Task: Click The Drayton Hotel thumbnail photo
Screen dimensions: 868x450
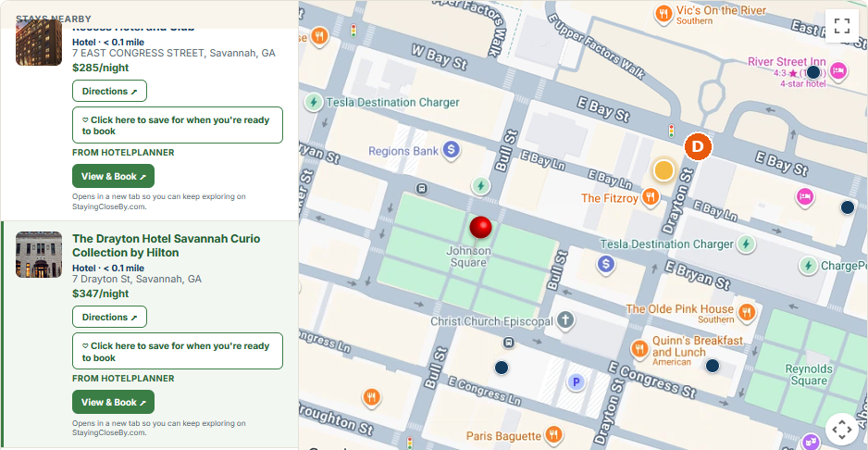Action: click(x=39, y=255)
